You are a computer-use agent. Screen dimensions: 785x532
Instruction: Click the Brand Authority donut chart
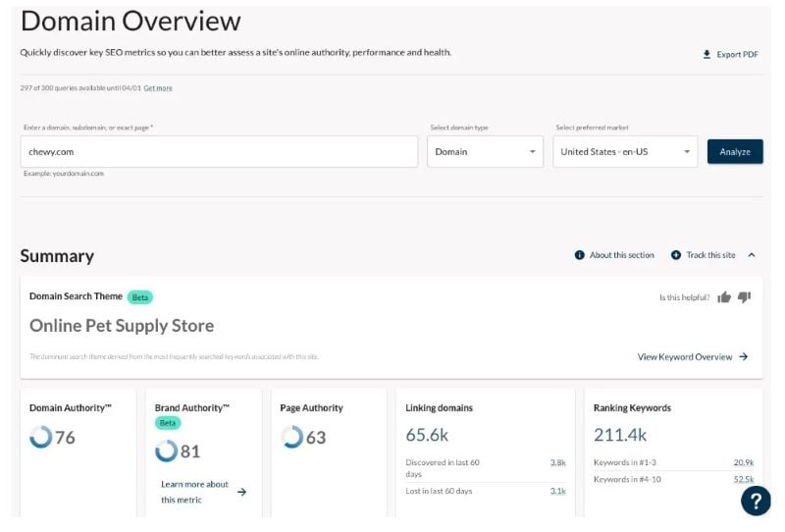point(166,451)
